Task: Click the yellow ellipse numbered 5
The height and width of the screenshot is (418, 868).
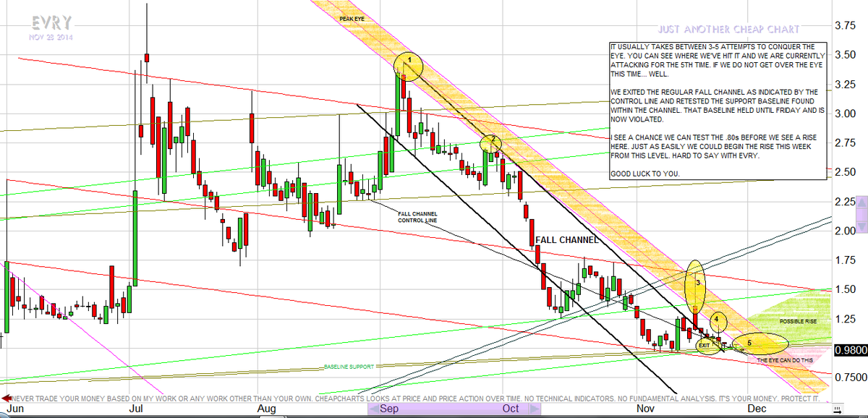Action: tap(759, 343)
